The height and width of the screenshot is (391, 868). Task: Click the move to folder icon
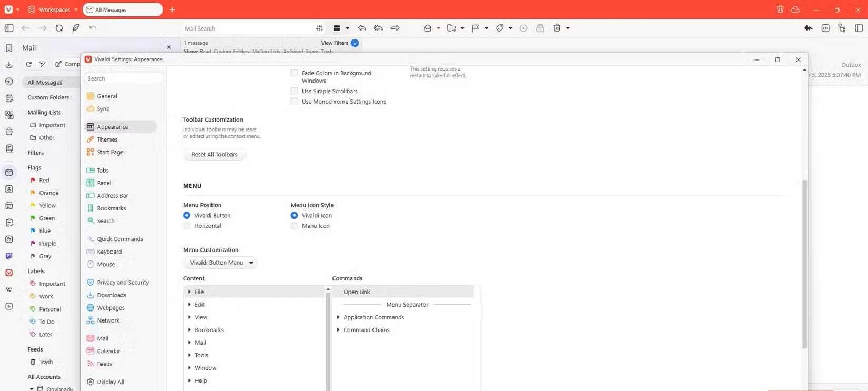click(x=451, y=28)
